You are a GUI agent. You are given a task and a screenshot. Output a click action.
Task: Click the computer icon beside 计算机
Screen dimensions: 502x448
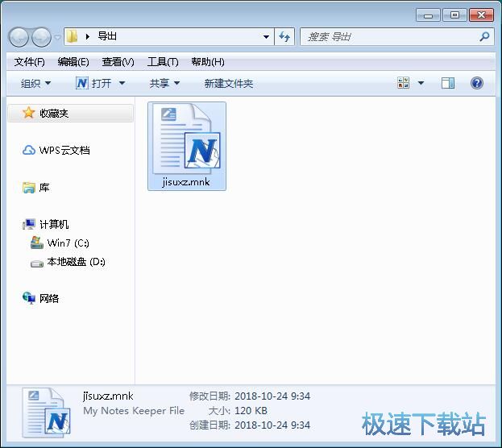(29, 225)
